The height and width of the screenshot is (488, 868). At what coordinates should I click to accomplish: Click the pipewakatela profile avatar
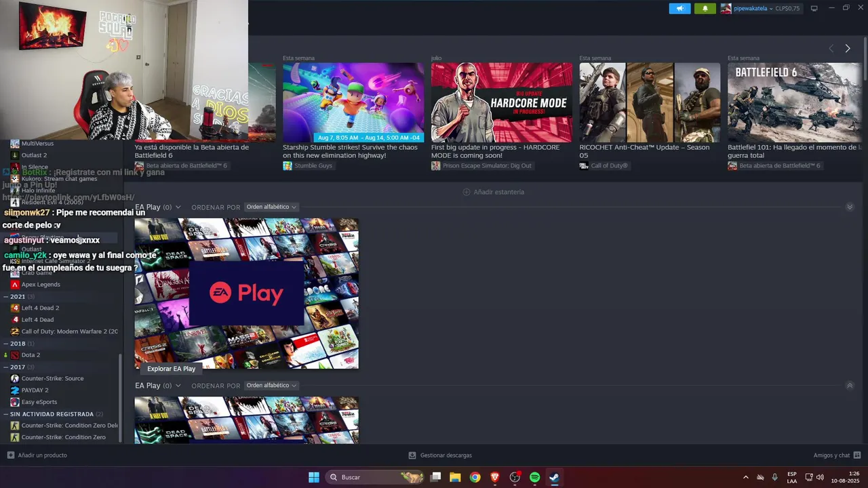[x=726, y=8]
